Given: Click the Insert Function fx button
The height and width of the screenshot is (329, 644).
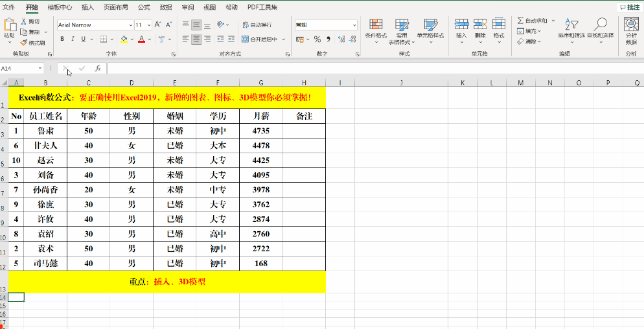Looking at the screenshot, I should pyautogui.click(x=98, y=68).
